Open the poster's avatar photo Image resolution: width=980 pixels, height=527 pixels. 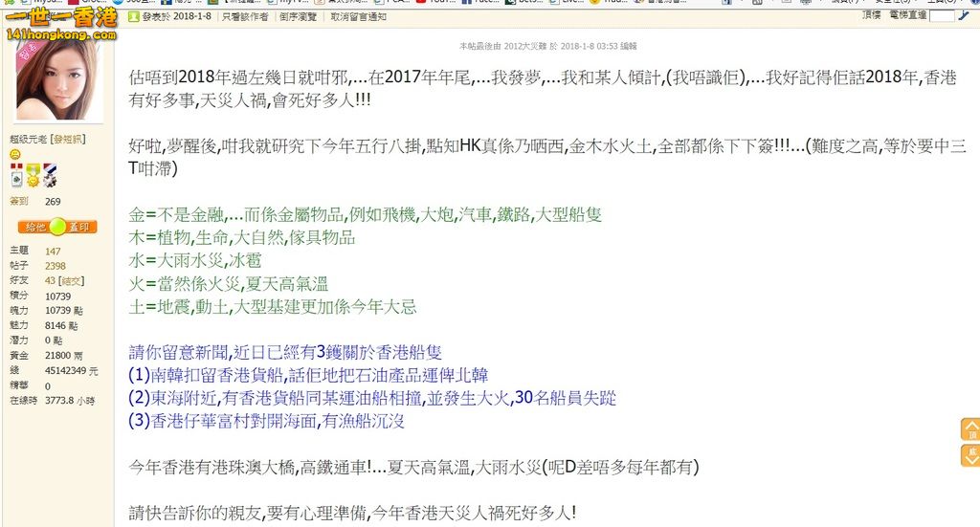[57, 79]
